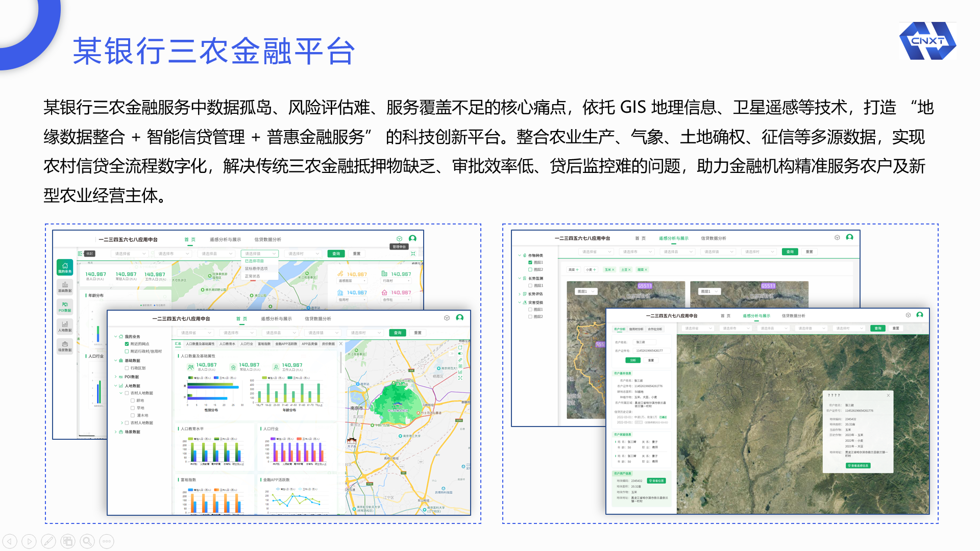The image size is (980, 551).
Task: Expand the POI数据 tree node
Action: tap(115, 377)
